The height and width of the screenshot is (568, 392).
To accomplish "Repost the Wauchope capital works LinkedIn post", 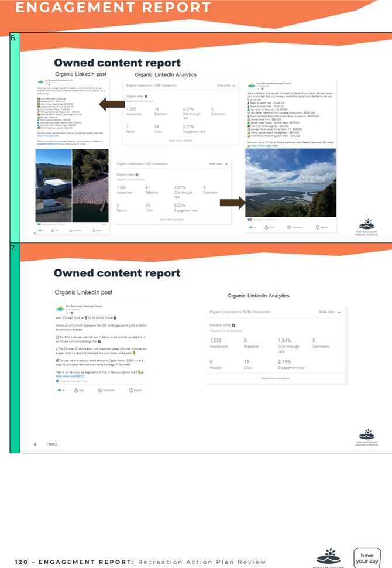I will [97, 230].
